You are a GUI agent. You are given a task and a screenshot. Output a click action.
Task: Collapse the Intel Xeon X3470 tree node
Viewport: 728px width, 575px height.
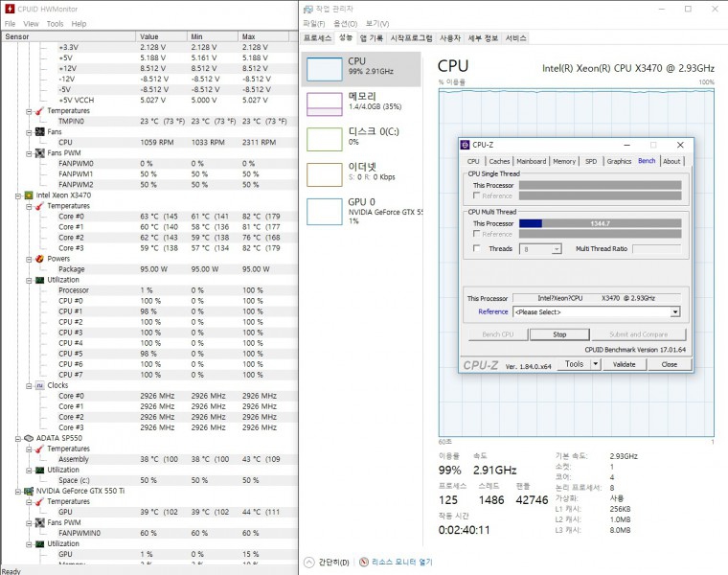point(17,195)
